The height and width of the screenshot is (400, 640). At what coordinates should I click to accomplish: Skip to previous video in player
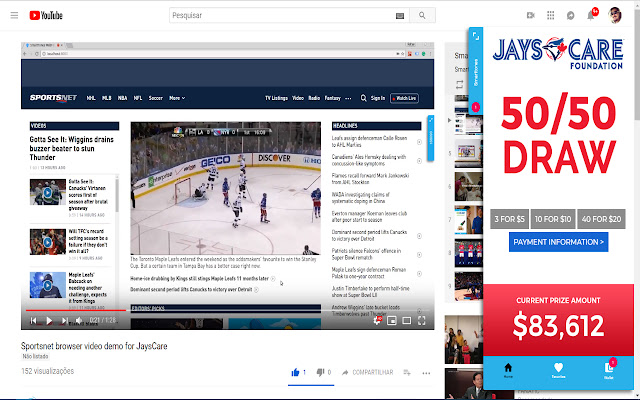(33, 321)
